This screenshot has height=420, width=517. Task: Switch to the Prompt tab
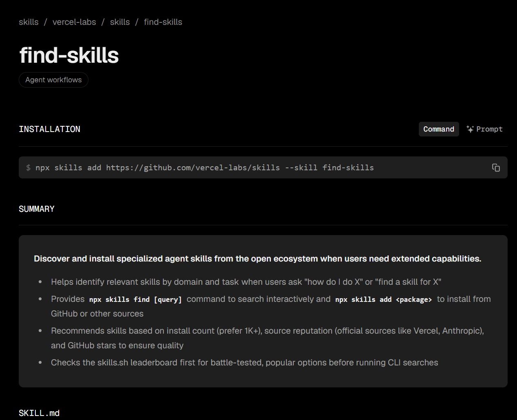pos(484,129)
